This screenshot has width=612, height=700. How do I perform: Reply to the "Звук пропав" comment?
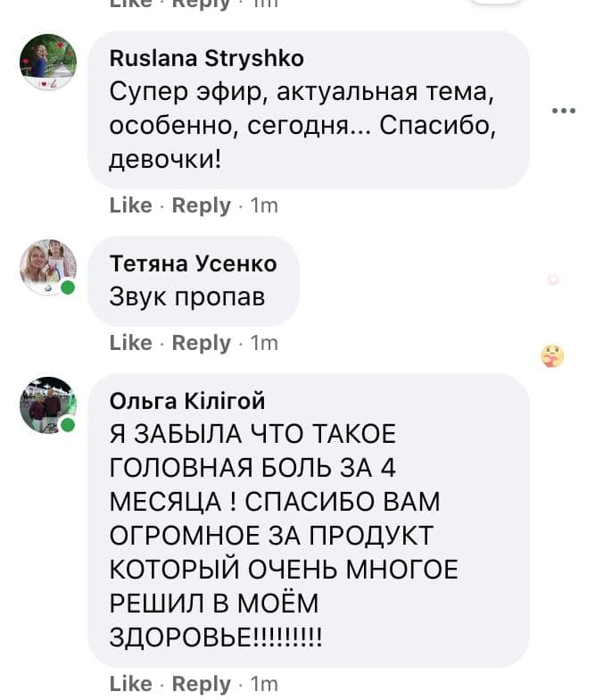[x=201, y=343]
